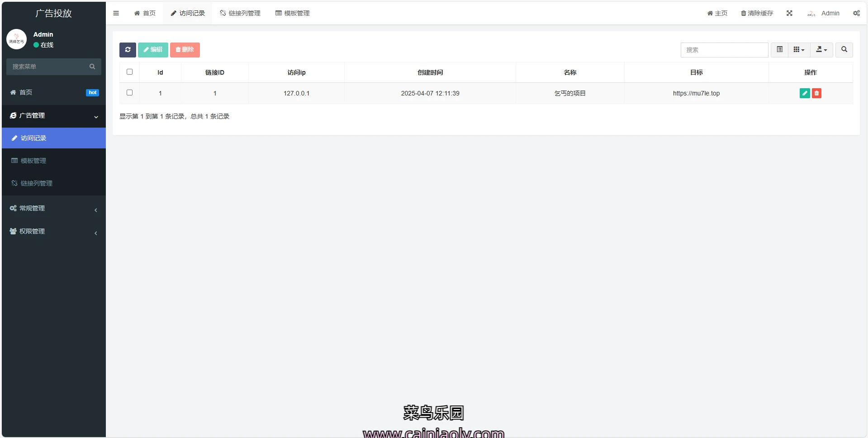868x438 pixels.
Task: Open 模板管理 in the sidebar
Action: coord(33,161)
